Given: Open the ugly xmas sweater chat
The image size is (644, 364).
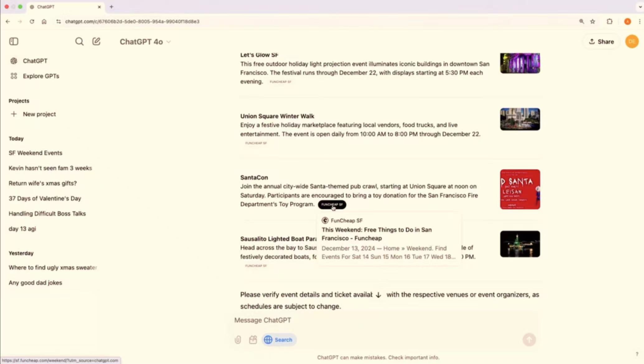Looking at the screenshot, I should pos(52,267).
